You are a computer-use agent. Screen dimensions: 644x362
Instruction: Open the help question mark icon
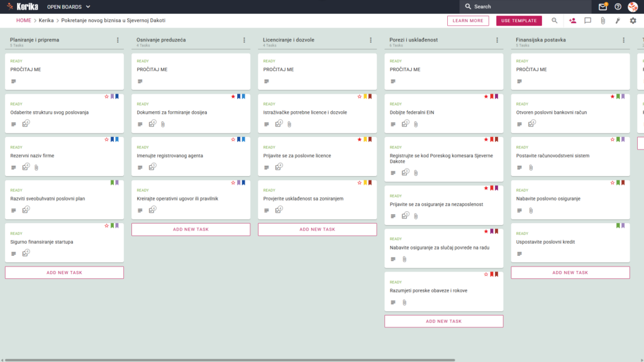pos(618,6)
